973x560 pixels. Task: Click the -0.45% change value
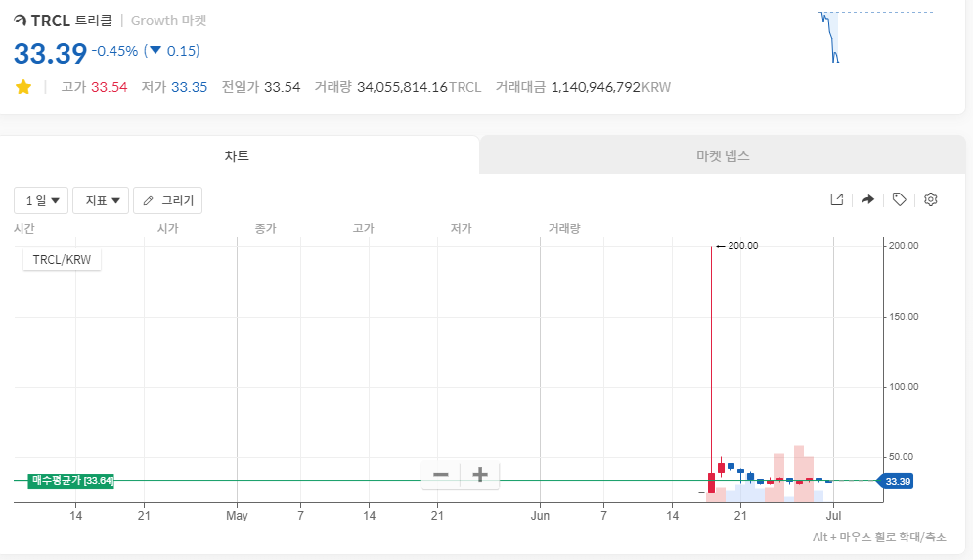tap(114, 51)
